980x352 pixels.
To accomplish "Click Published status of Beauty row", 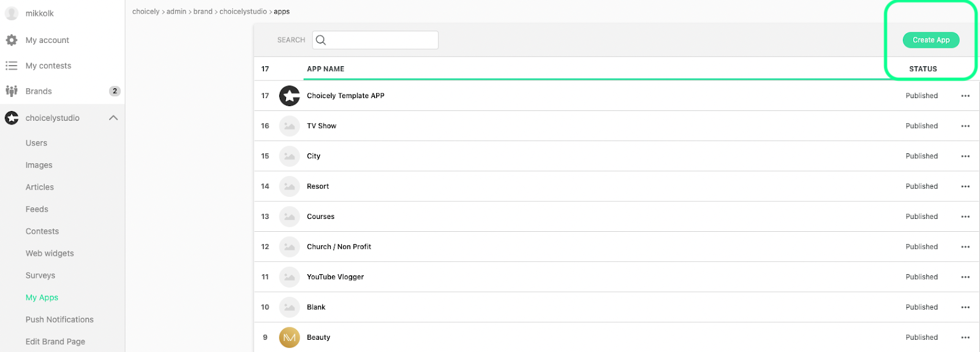I will tap(922, 337).
